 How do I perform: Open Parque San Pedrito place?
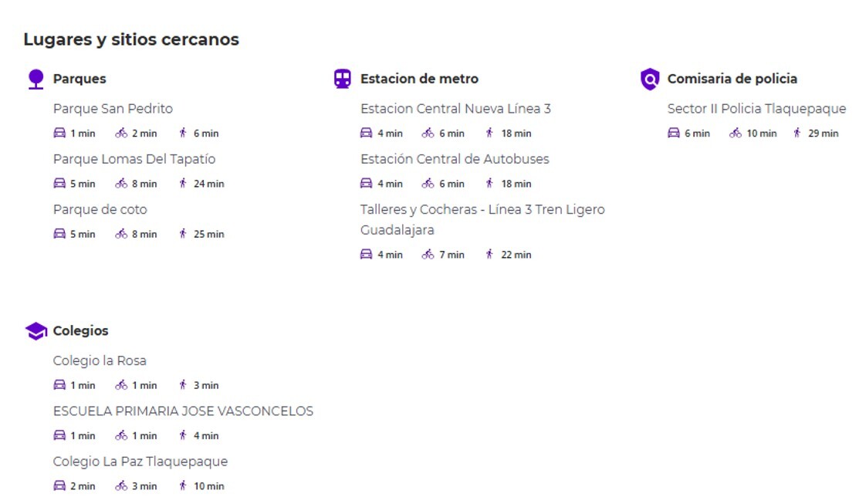click(113, 109)
